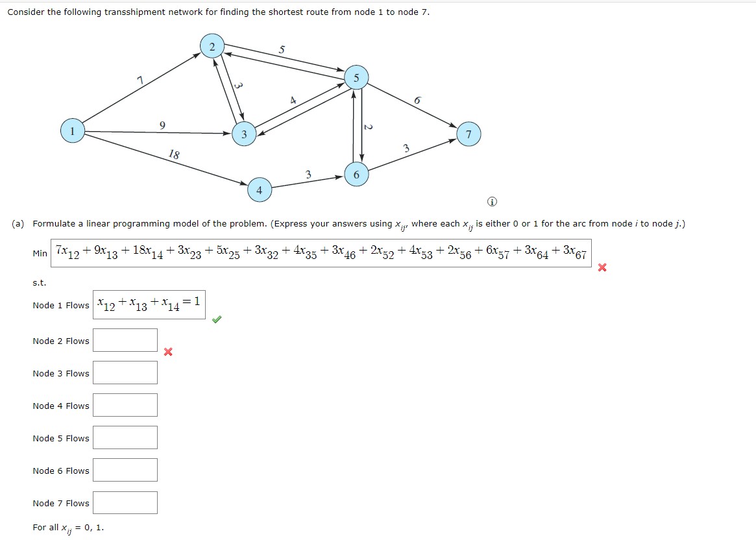Click the empty Node 3 Flows box
The height and width of the screenshot is (540, 756).
125,372
